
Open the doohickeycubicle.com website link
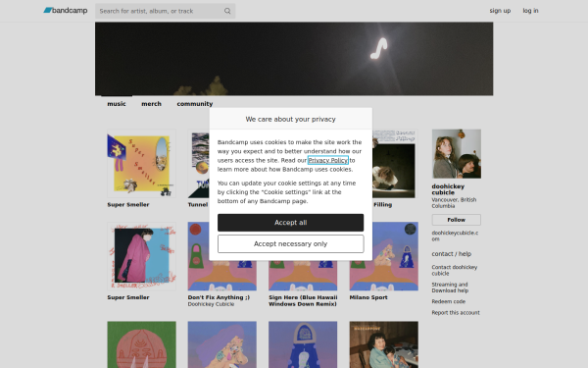455,236
